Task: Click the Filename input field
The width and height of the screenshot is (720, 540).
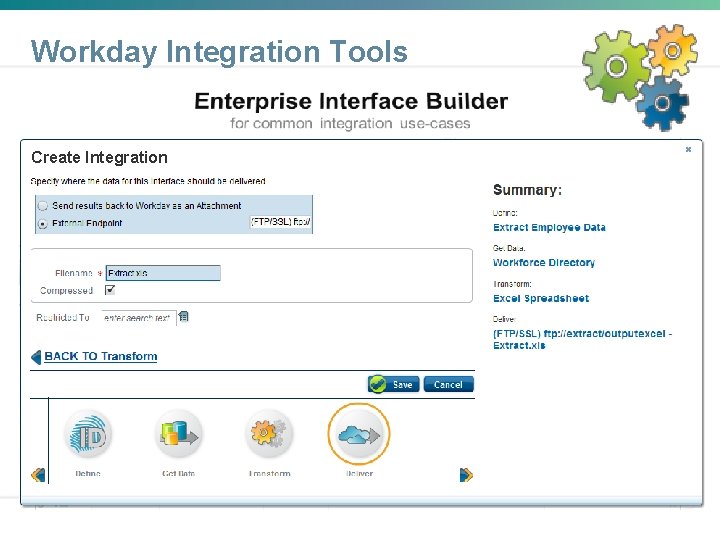Action: coord(163,273)
